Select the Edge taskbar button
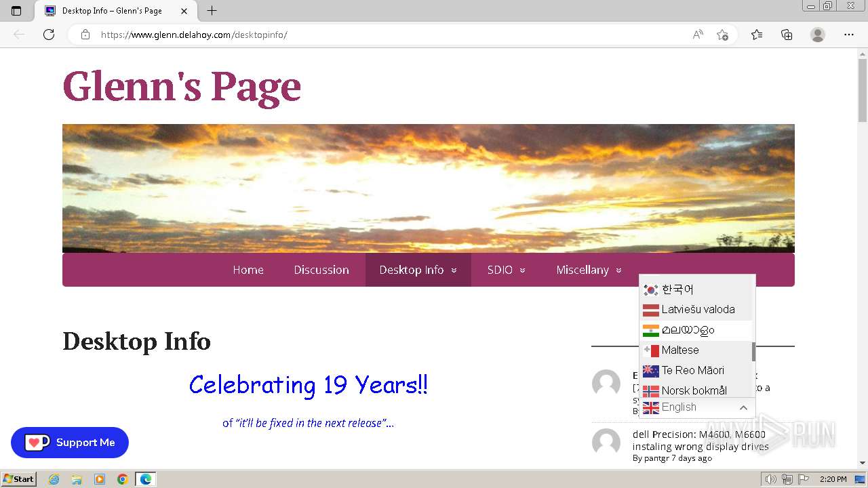868x488 pixels. click(x=146, y=479)
